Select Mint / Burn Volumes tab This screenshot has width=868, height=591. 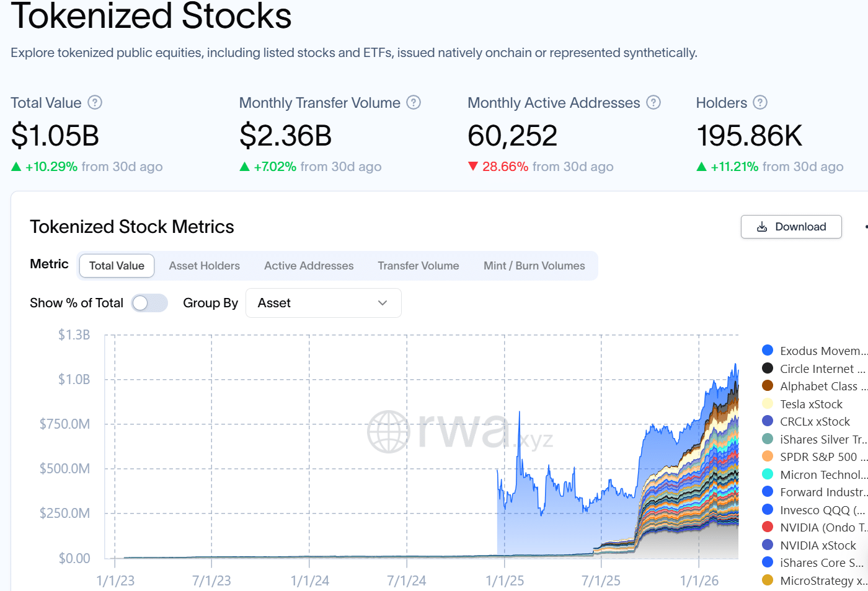pyautogui.click(x=534, y=266)
